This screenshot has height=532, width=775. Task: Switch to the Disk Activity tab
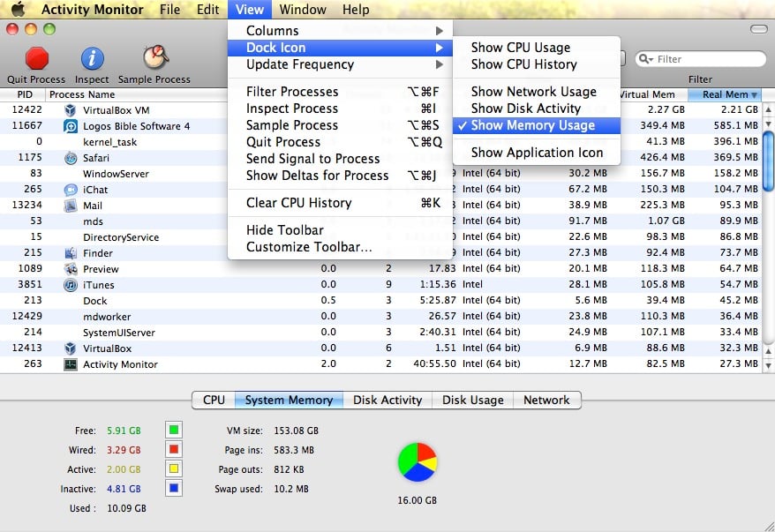click(x=387, y=400)
